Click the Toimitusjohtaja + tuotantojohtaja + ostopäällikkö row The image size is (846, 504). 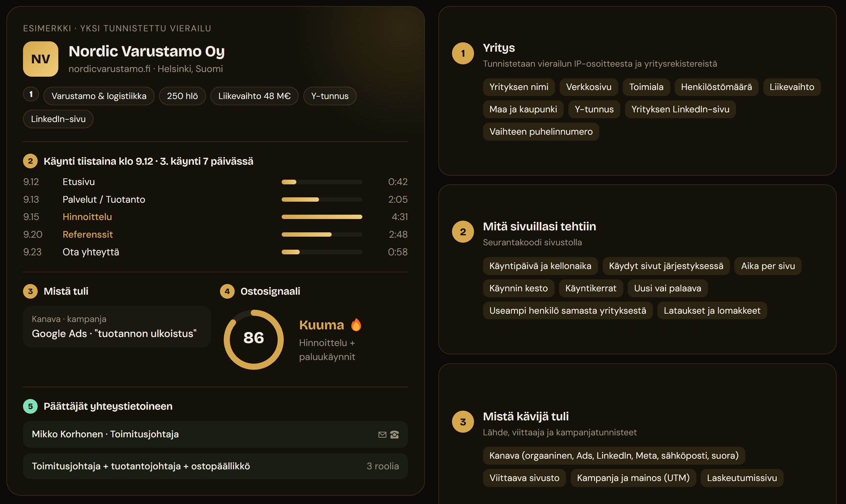coord(215,466)
